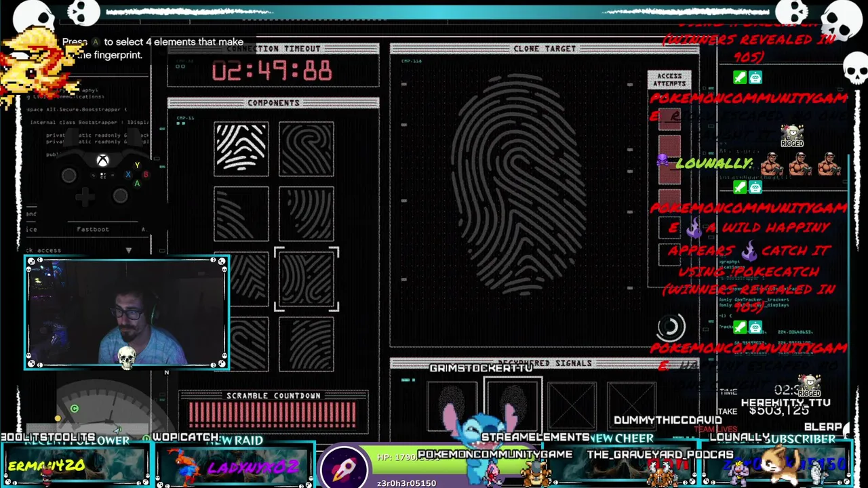868x488 pixels.
Task: Click the controller overlay left thumbstick
Action: pyautogui.click(x=68, y=176)
